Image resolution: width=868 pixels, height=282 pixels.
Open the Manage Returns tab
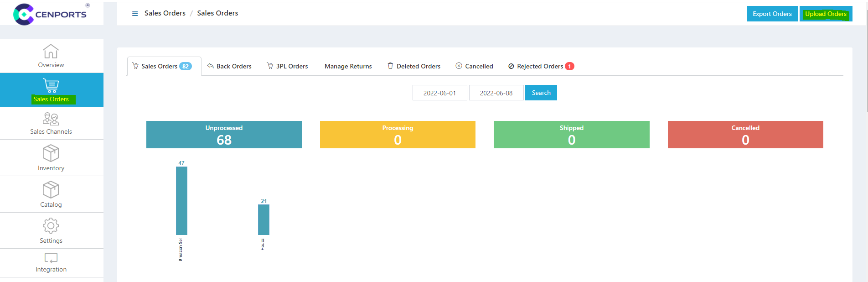(348, 66)
